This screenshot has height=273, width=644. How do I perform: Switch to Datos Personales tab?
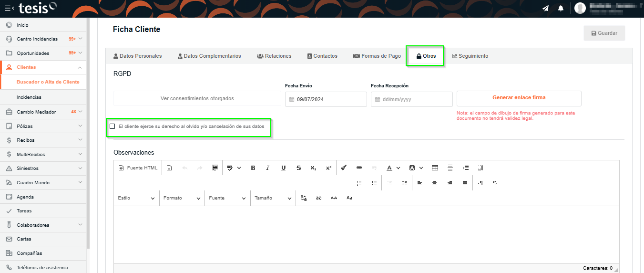click(138, 56)
